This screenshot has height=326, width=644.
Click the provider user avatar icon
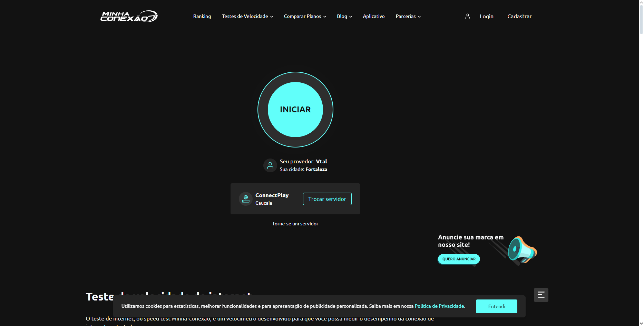click(270, 165)
